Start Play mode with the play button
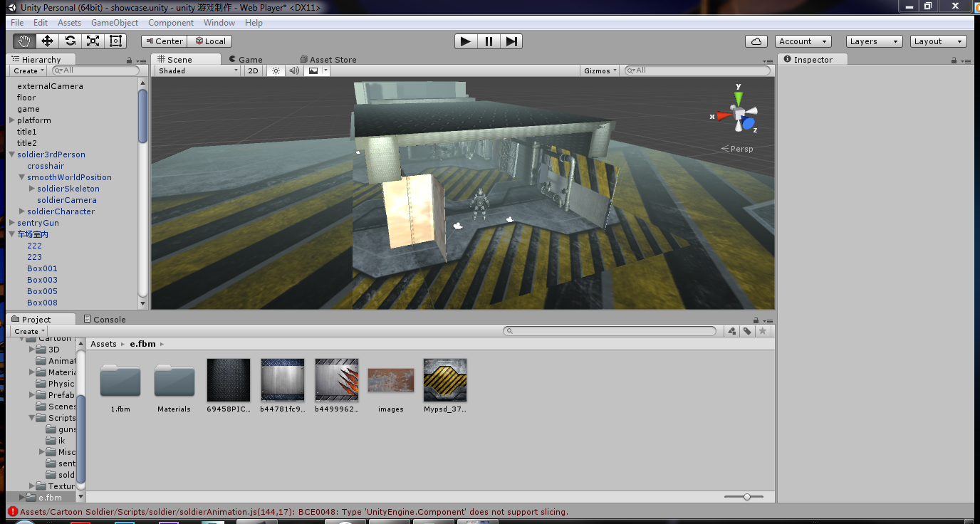Image resolution: width=980 pixels, height=524 pixels. tap(466, 41)
